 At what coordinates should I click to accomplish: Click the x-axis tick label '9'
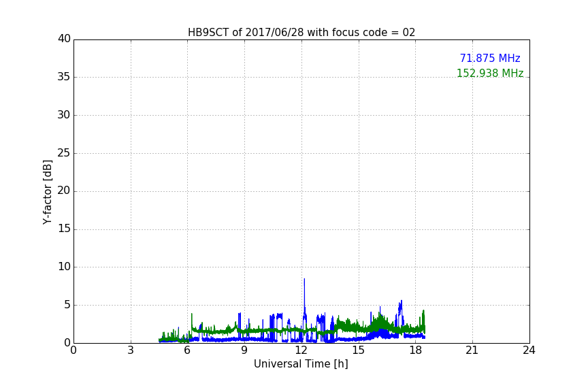pyautogui.click(x=244, y=350)
